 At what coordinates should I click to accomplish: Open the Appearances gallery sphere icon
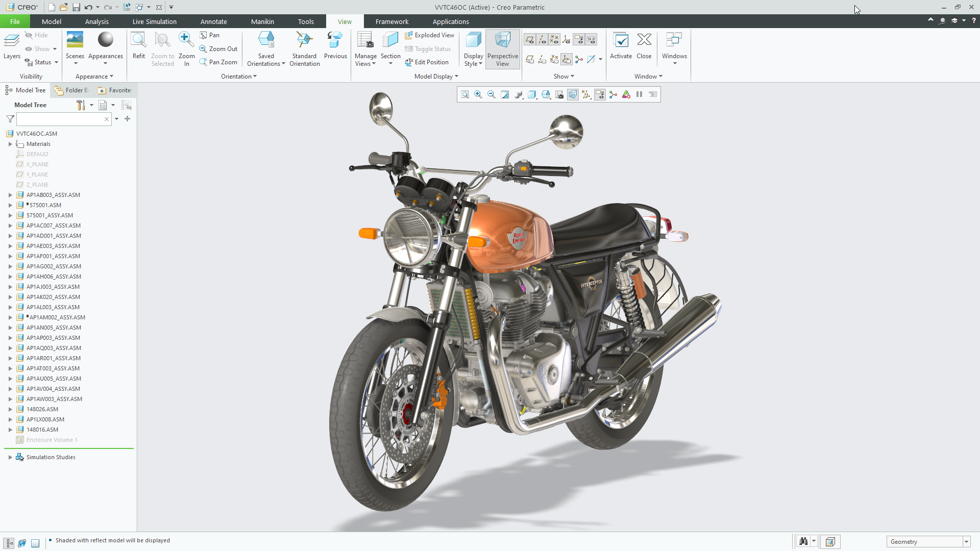(x=106, y=40)
